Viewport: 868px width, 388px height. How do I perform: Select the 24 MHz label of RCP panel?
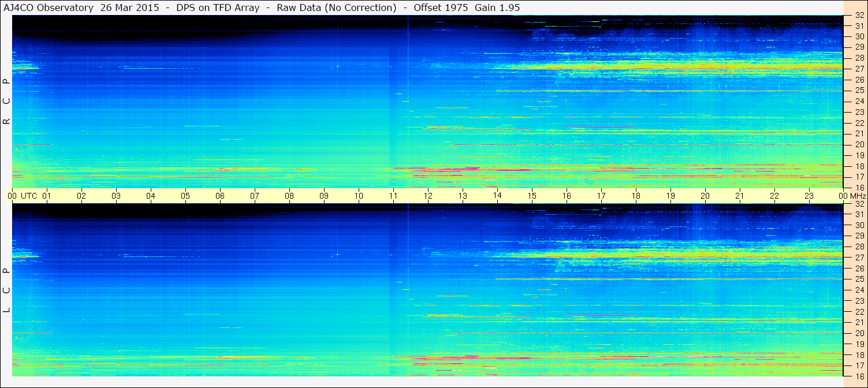859,101
